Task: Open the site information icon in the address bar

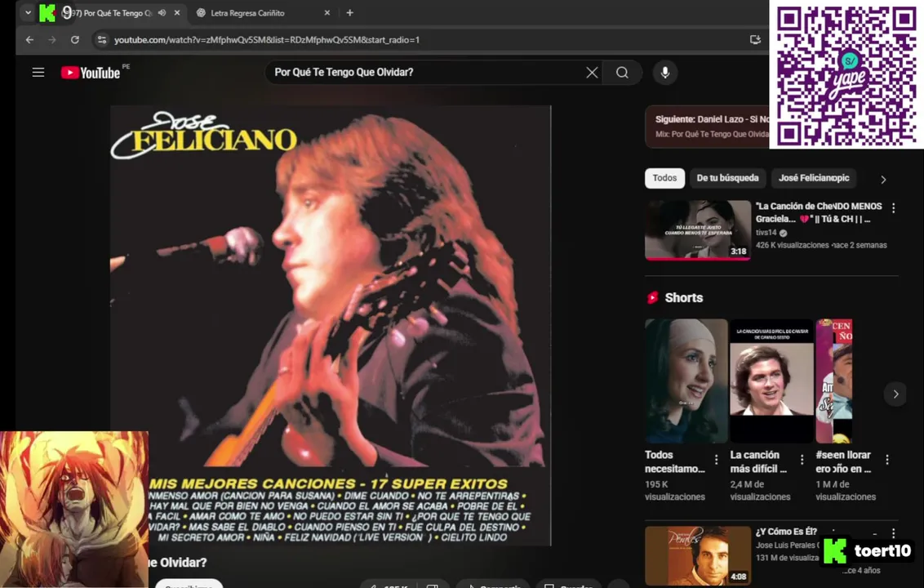Action: pyautogui.click(x=102, y=39)
